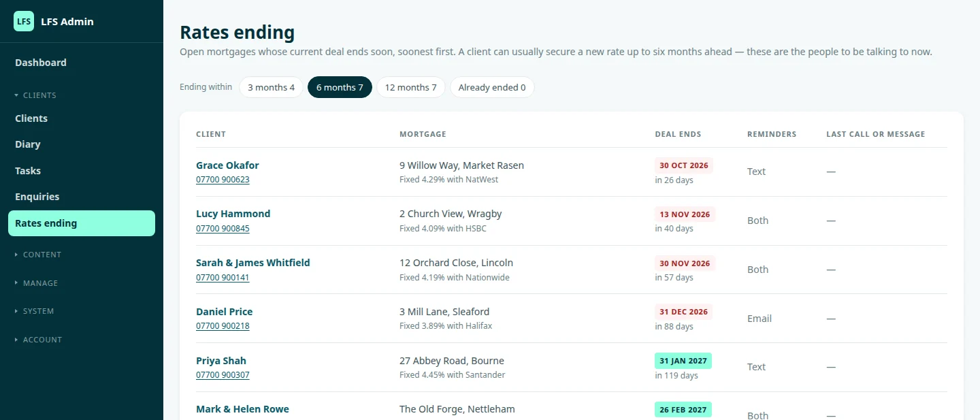Click the LFS Admin title text
980x420 pixels.
pos(67,22)
